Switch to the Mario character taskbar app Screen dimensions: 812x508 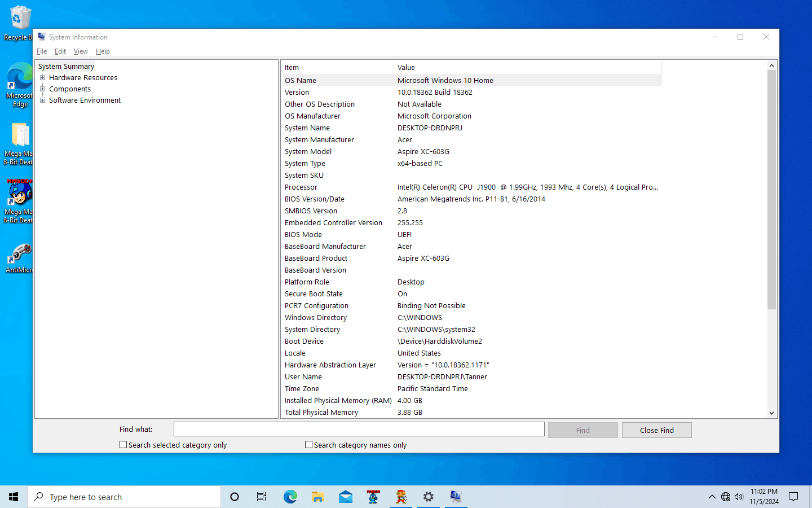tap(401, 497)
